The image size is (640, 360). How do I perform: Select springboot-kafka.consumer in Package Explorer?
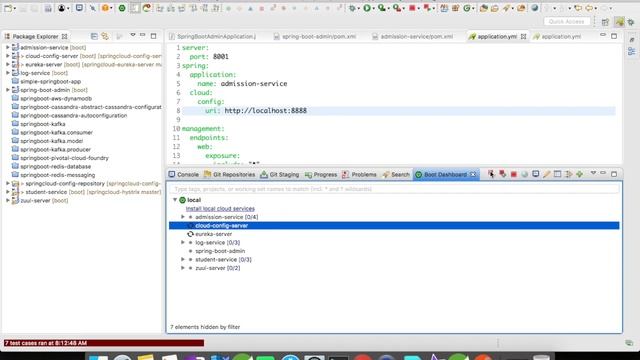[56, 133]
